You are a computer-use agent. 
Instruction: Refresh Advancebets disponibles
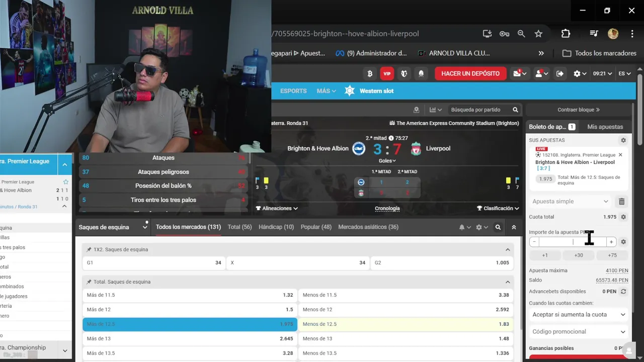click(623, 291)
